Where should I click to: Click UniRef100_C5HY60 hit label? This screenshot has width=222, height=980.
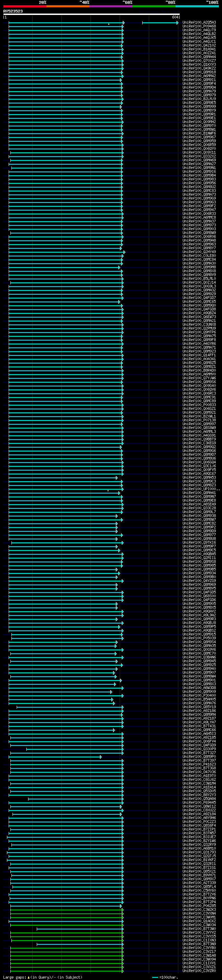(x=199, y=891)
